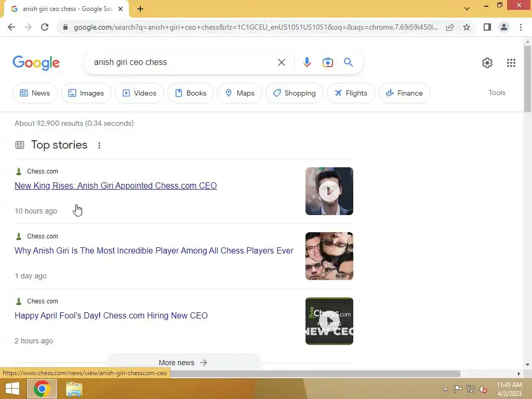Click the horizontal scrollbar right arrow
532x399 pixels.
tap(519, 374)
